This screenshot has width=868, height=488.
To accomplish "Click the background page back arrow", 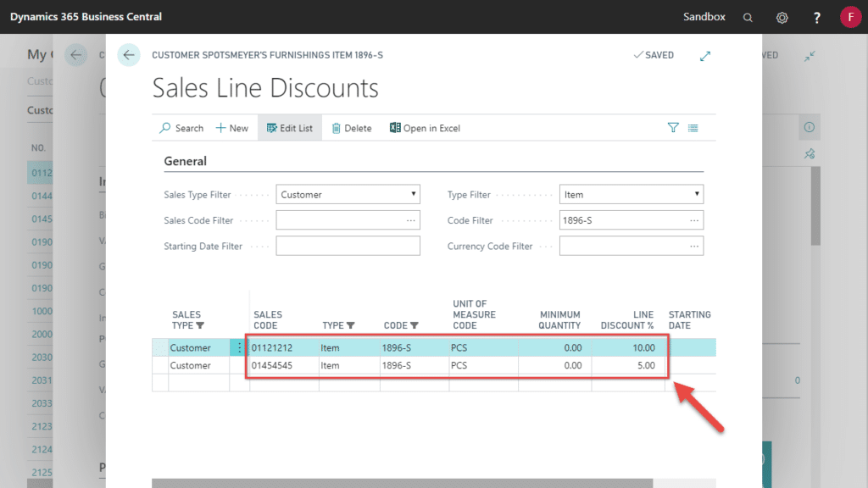I will point(75,55).
